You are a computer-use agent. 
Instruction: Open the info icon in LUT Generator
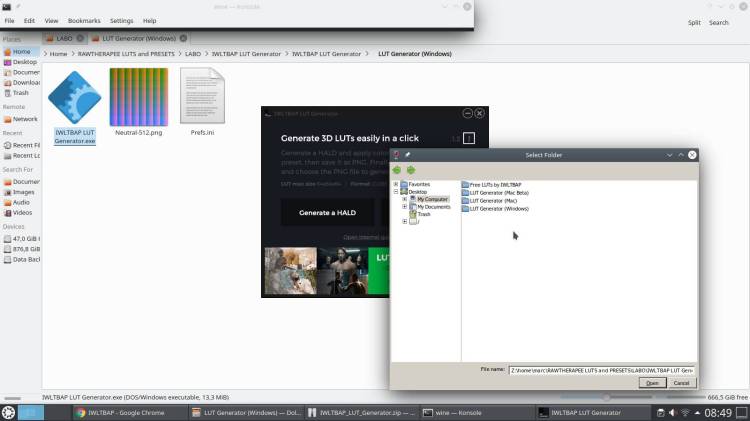469,138
